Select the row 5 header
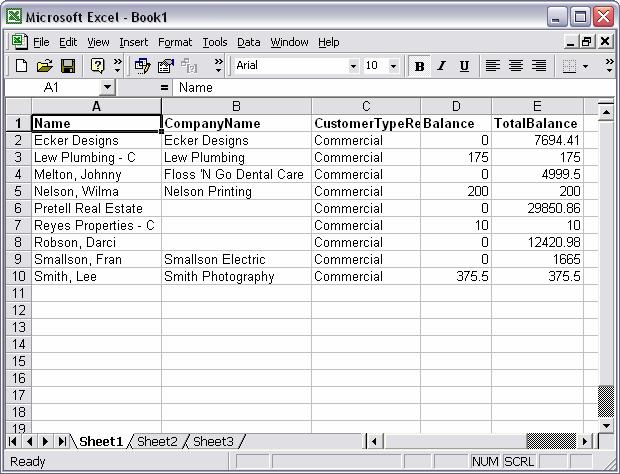The width and height of the screenshot is (620, 474). click(x=17, y=192)
